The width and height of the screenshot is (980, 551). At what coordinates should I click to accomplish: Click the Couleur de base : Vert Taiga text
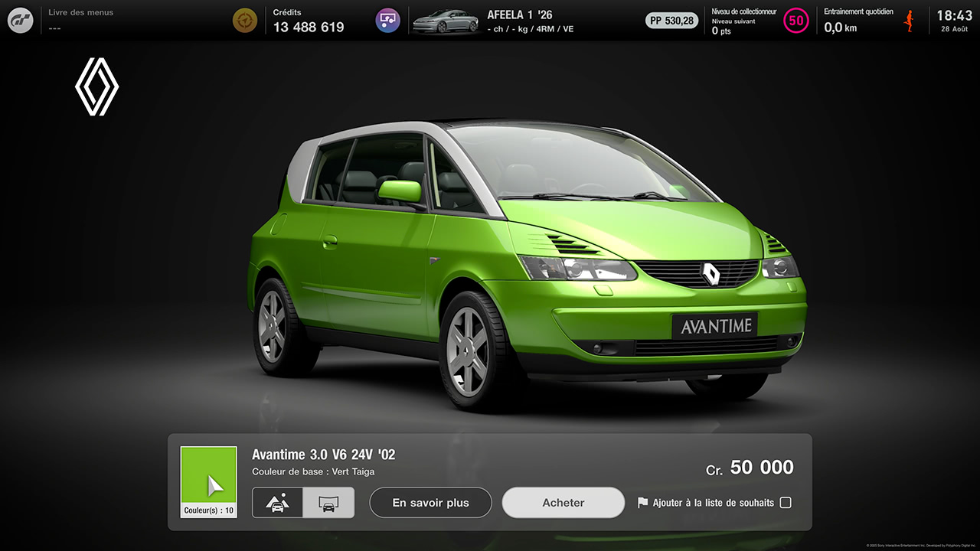[x=313, y=472]
